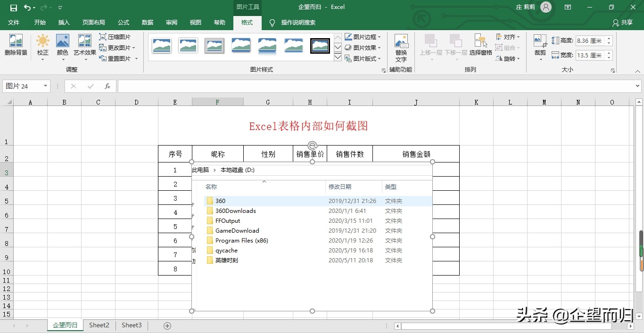Switch to the Review (审阅) tab
The image size is (644, 333).
point(172,23)
